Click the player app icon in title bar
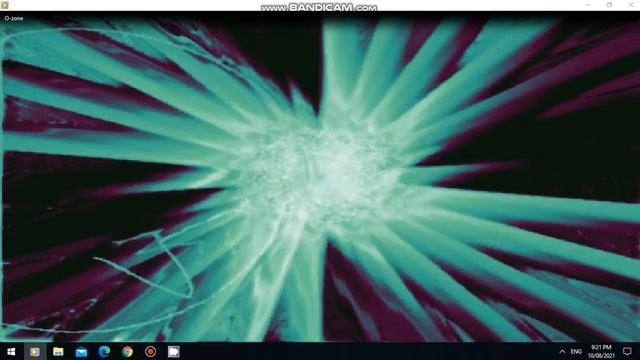Image resolution: width=640 pixels, height=360 pixels. pyautogui.click(x=5, y=5)
